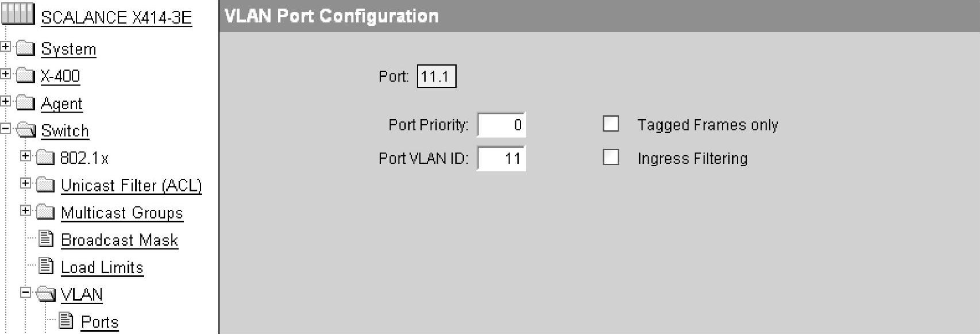
Task: Toggle the Ingress Filtering checkbox
Action: (611, 158)
